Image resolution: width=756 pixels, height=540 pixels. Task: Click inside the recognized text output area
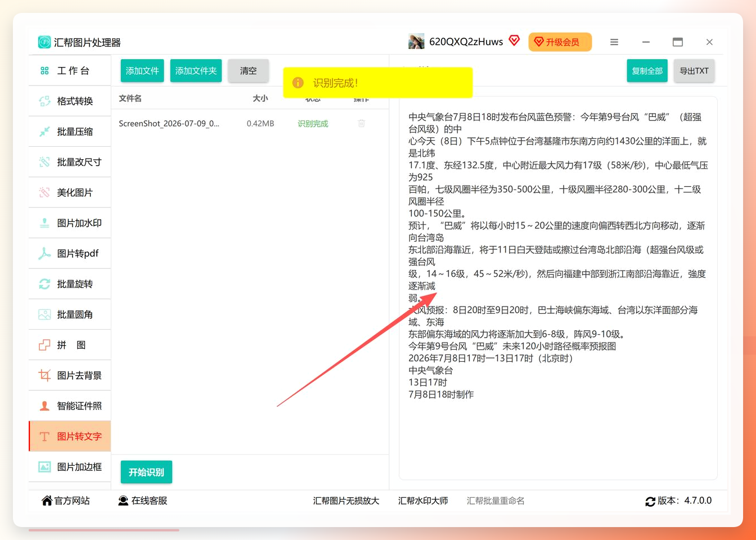pos(558,288)
